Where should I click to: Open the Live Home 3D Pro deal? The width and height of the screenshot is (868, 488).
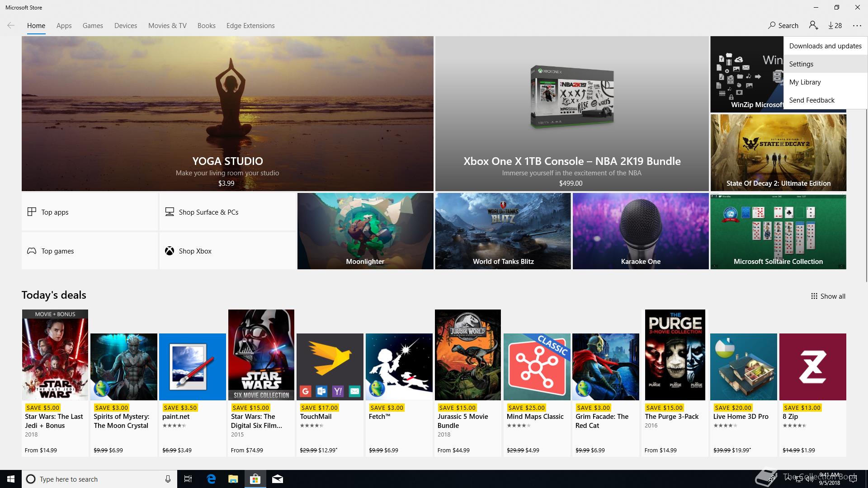click(x=744, y=394)
